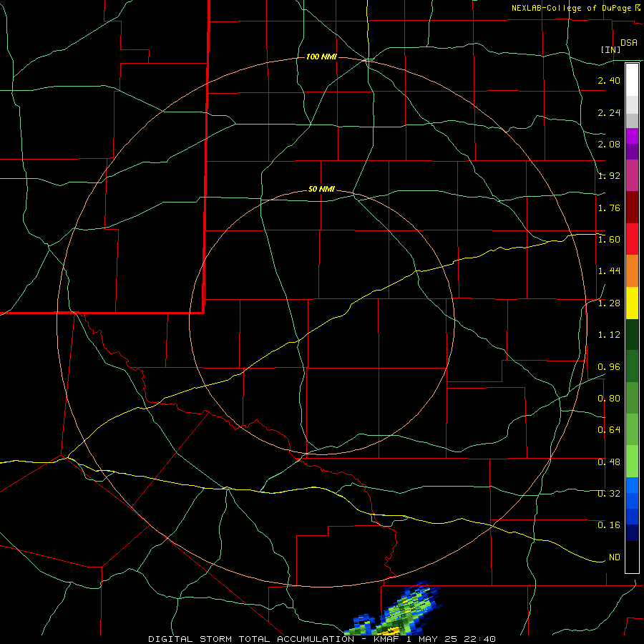Click the 1.12 legend value

coord(609,335)
